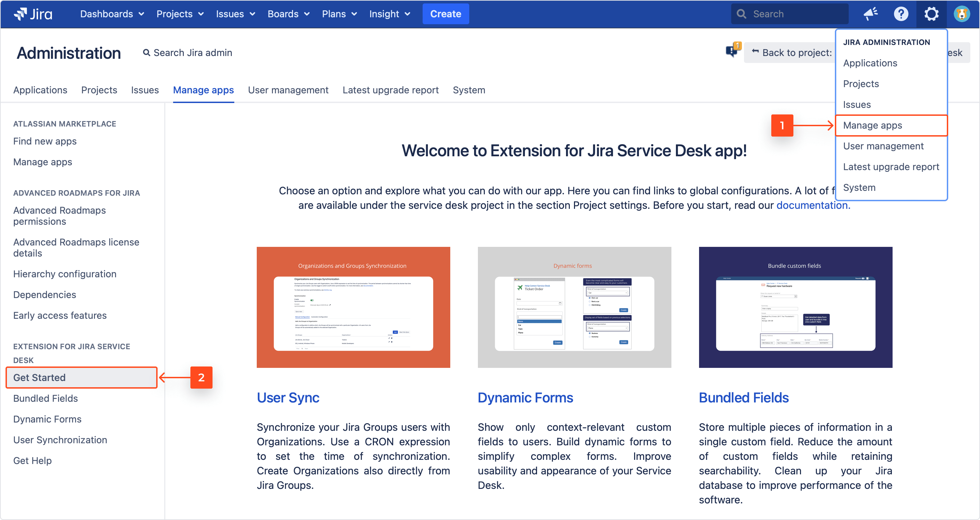Viewport: 980px width, 520px height.
Task: Click the top bar search magnifier icon
Action: [741, 14]
